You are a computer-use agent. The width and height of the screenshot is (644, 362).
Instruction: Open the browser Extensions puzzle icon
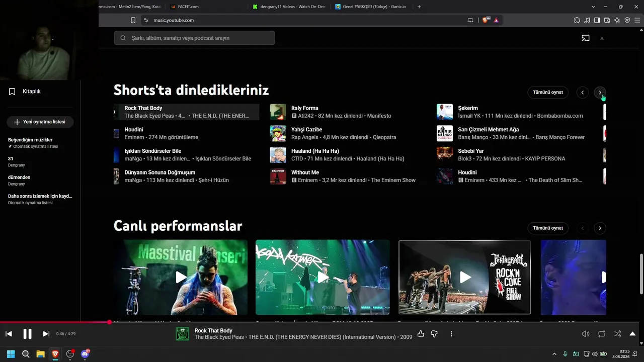pos(577,20)
